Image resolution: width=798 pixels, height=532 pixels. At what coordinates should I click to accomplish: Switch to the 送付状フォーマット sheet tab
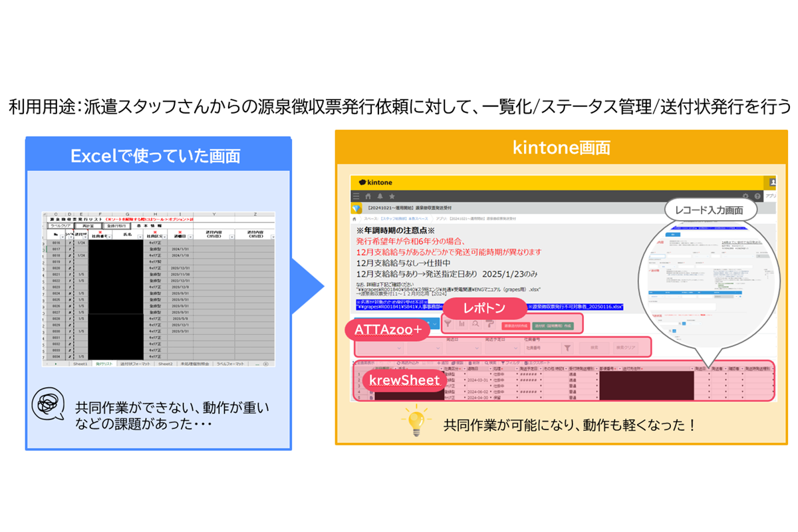point(136,364)
